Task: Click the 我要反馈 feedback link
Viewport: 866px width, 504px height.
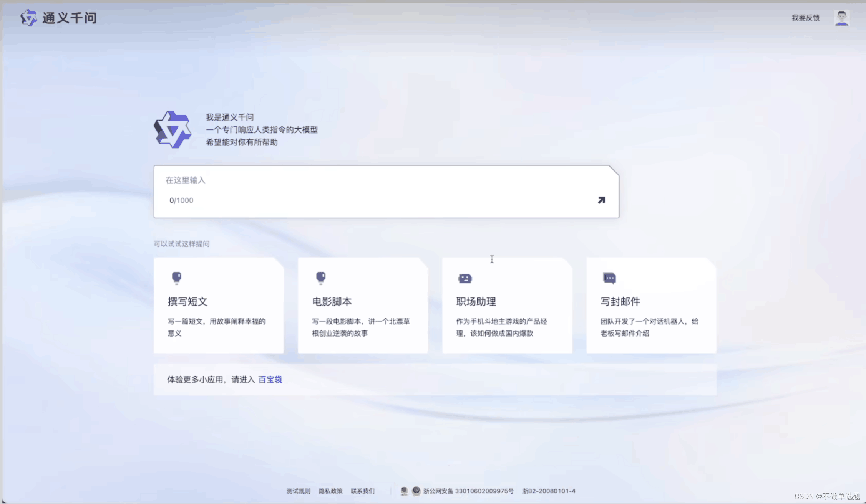Action: 805,18
